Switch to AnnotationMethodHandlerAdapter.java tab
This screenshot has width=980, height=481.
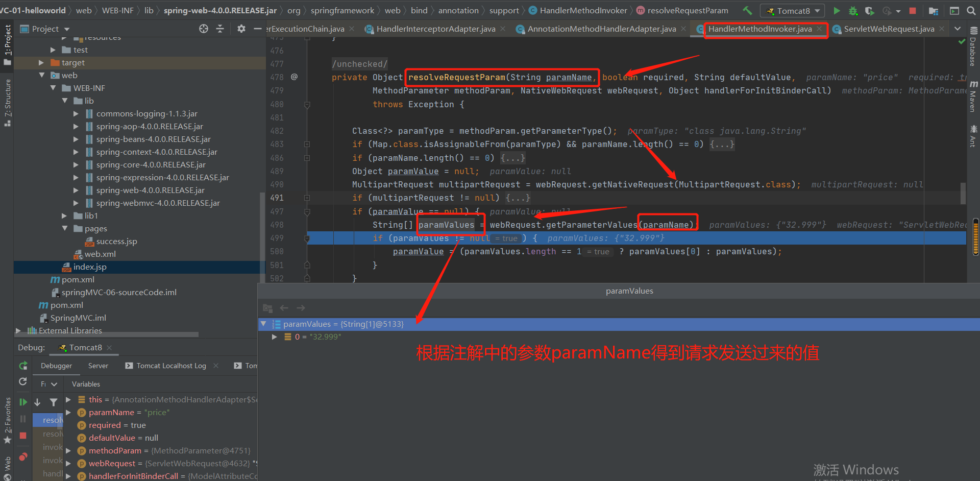(x=602, y=29)
